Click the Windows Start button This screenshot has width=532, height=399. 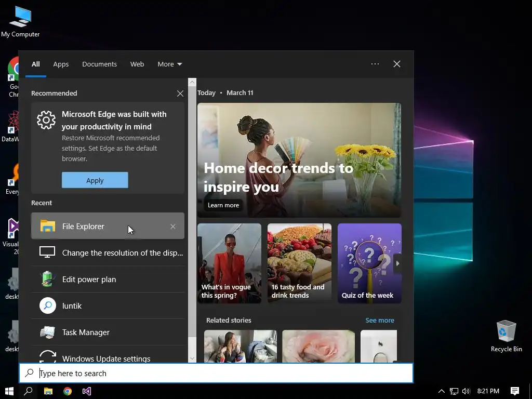coord(9,391)
